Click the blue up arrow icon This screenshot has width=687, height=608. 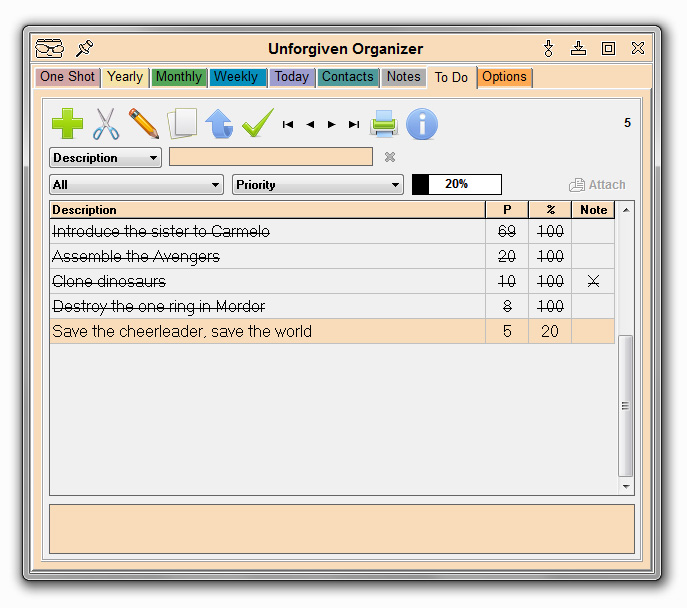[219, 124]
